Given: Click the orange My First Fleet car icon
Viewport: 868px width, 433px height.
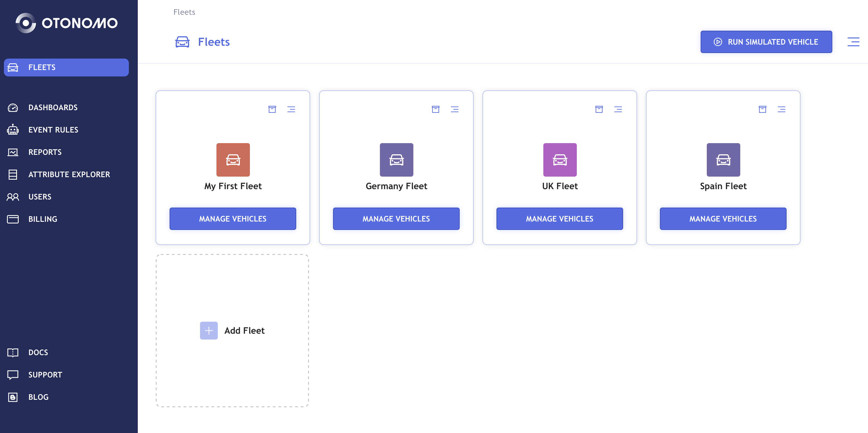Looking at the screenshot, I should click(x=233, y=160).
